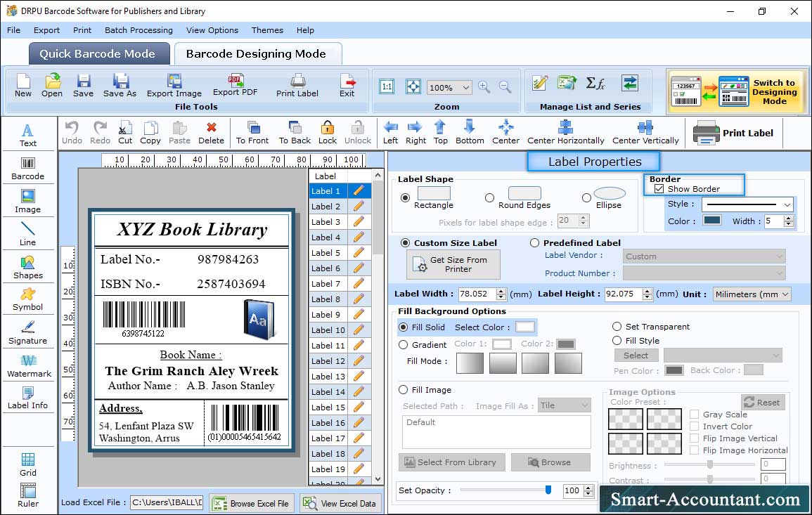Export label as PDF

click(235, 86)
